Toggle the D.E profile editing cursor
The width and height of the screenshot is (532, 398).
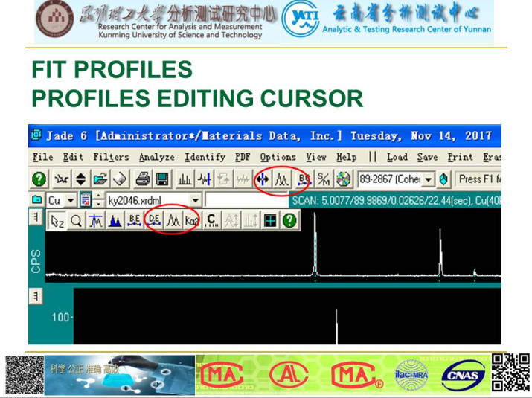click(x=155, y=220)
